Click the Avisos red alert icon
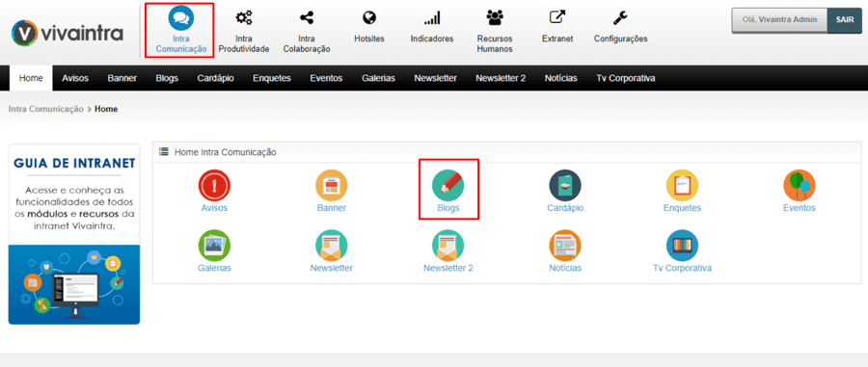 click(x=214, y=185)
